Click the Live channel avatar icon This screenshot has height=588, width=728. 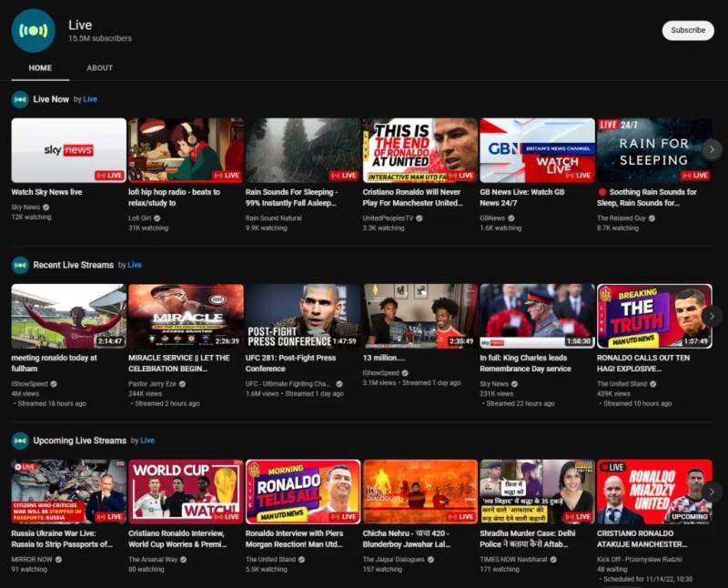pyautogui.click(x=33, y=31)
